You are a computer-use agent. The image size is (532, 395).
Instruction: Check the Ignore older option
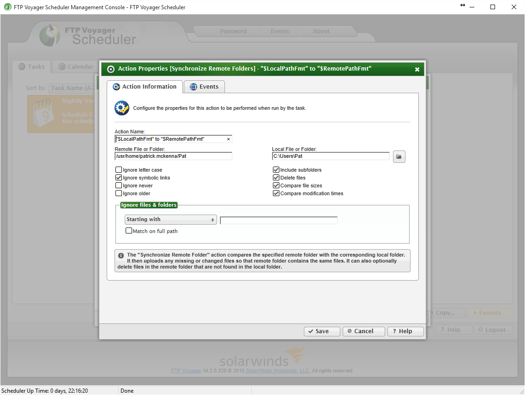119,193
